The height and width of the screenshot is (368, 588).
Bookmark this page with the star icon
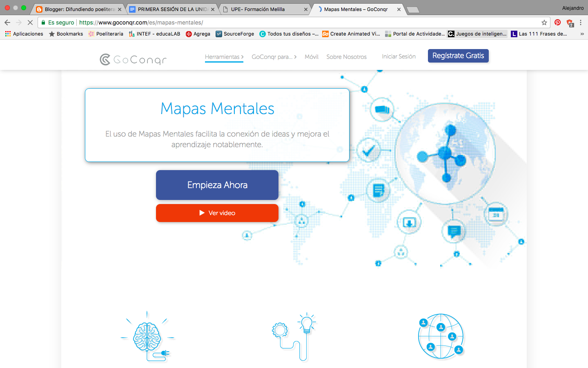(544, 22)
